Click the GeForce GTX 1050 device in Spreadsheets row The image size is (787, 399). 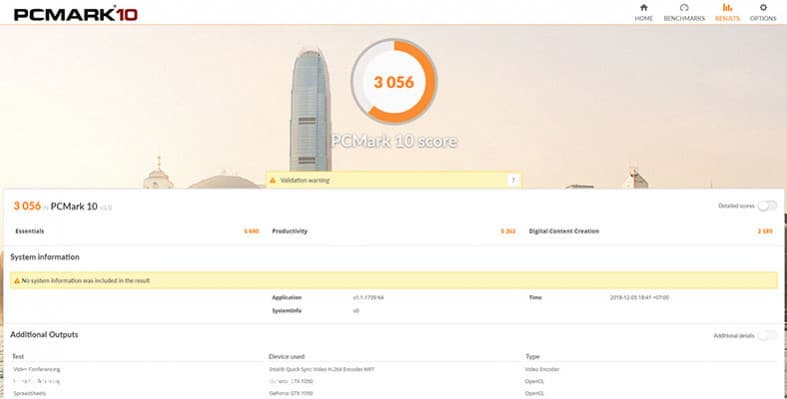[x=291, y=393]
